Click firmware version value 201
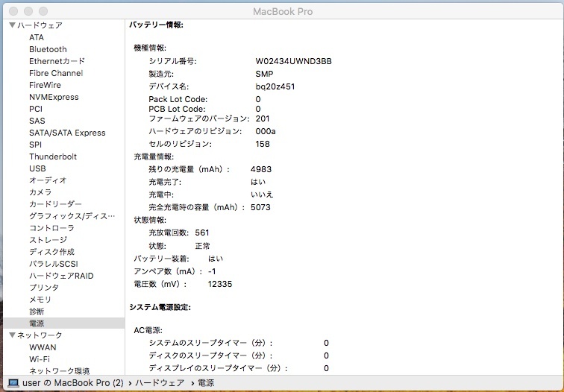The image size is (564, 392). [x=263, y=118]
